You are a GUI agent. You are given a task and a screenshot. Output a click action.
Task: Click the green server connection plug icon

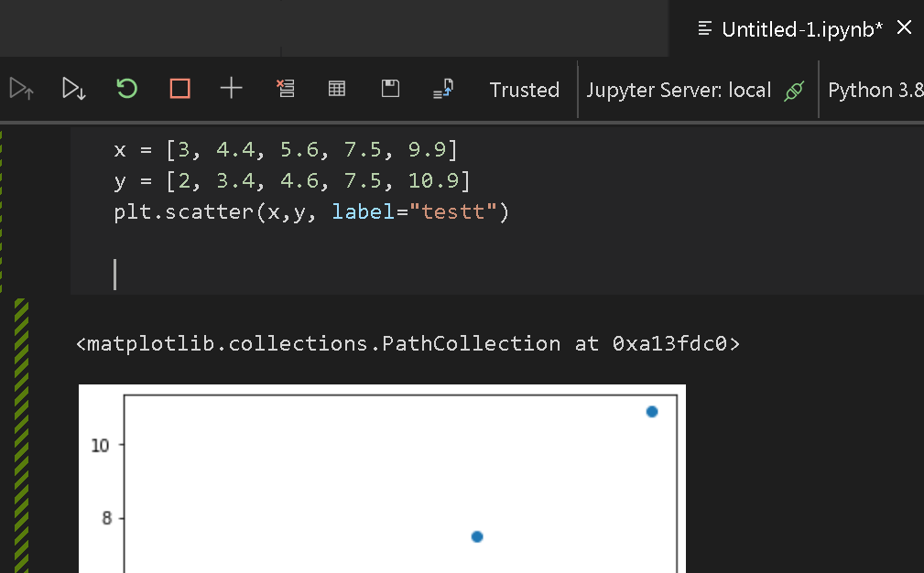point(794,91)
